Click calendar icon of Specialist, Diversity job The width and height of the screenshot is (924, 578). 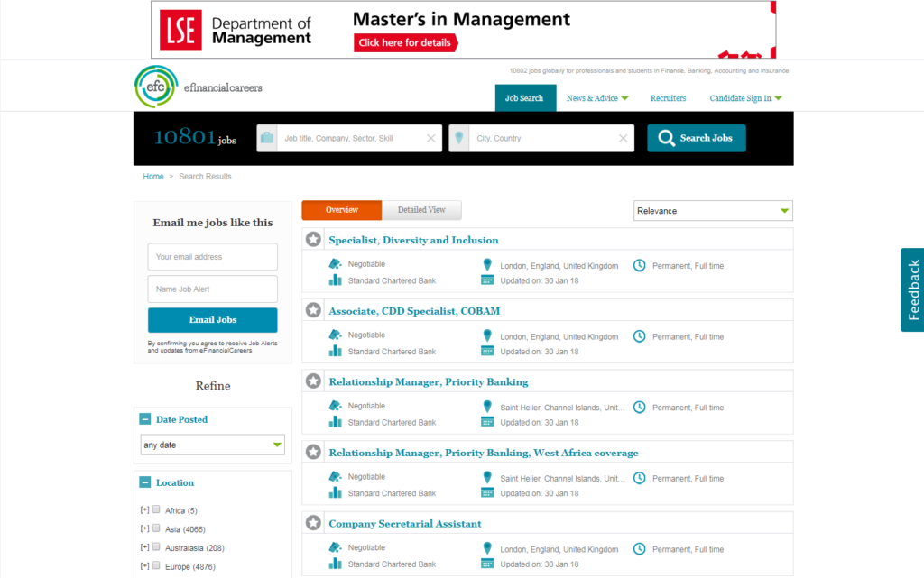(x=487, y=280)
